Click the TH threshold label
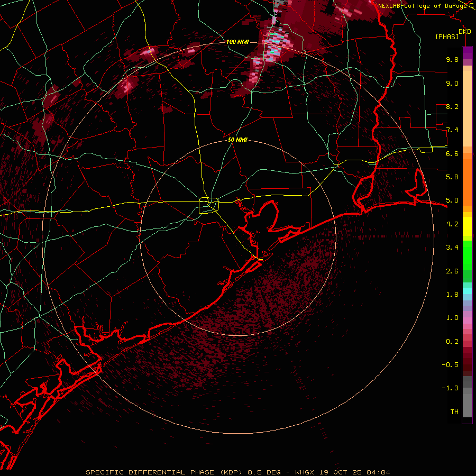Viewport: 476px width, 476px height. (x=454, y=412)
